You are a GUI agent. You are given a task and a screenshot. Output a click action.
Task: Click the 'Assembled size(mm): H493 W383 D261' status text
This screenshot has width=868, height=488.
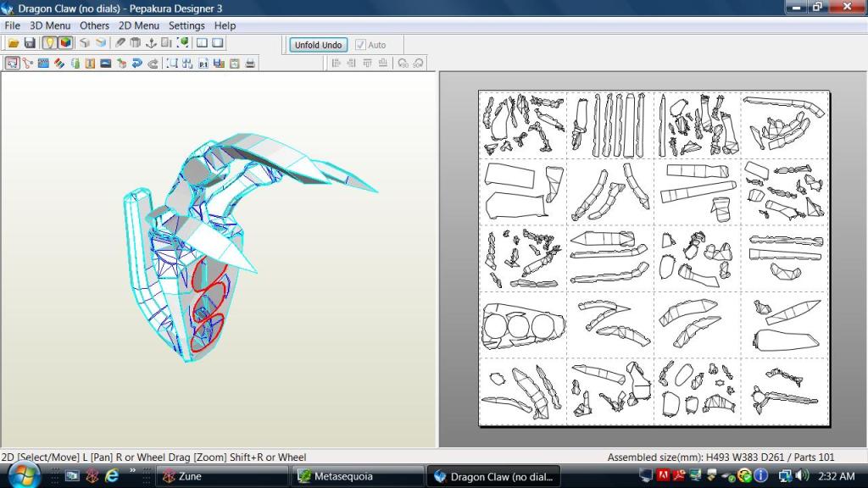point(698,457)
